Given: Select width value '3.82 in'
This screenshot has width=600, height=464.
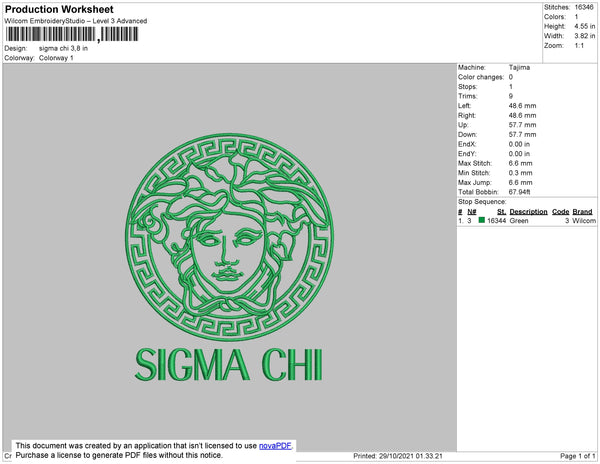Looking at the screenshot, I should tap(585, 36).
